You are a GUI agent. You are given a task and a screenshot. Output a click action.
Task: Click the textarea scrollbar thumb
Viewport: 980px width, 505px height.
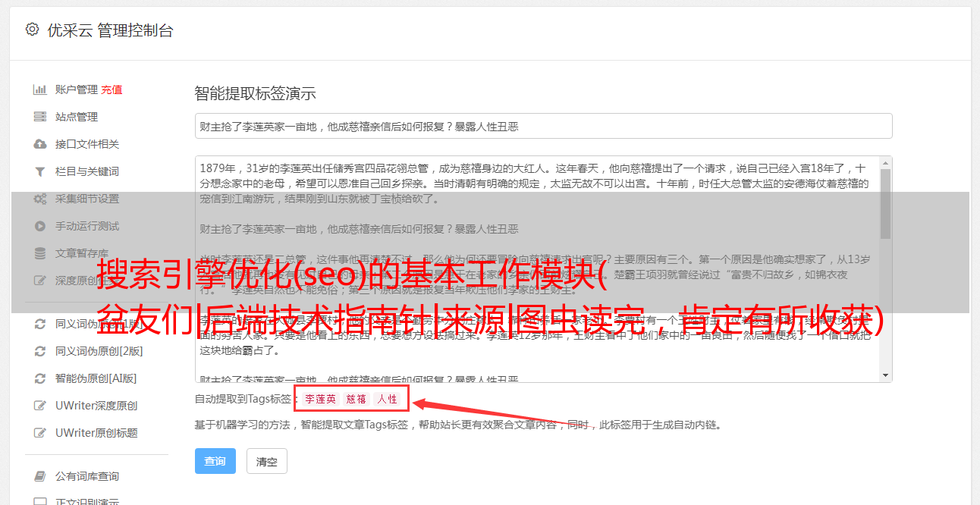click(885, 203)
